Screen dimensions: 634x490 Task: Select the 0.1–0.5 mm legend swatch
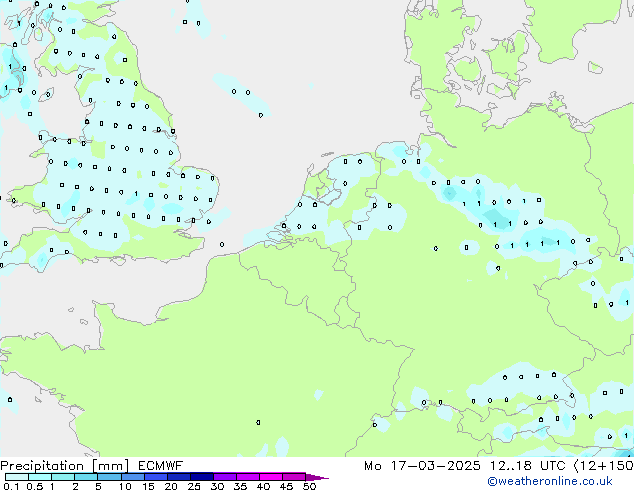tap(17, 477)
